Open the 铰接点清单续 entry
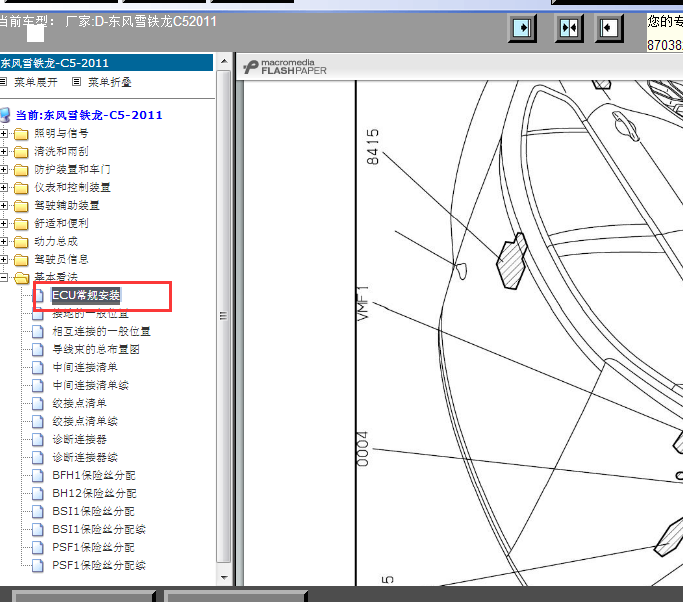The width and height of the screenshot is (683, 602). pyautogui.click(x=85, y=421)
